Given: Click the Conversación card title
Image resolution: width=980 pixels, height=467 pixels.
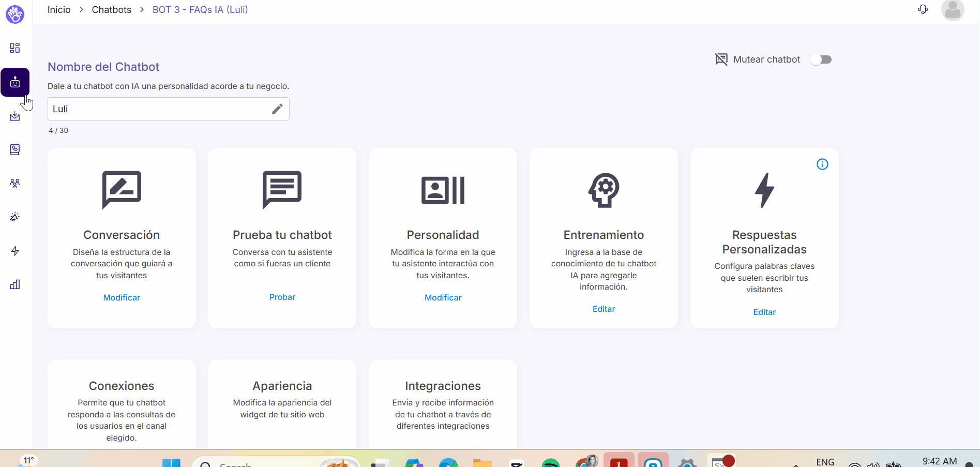Looking at the screenshot, I should click(x=122, y=235).
